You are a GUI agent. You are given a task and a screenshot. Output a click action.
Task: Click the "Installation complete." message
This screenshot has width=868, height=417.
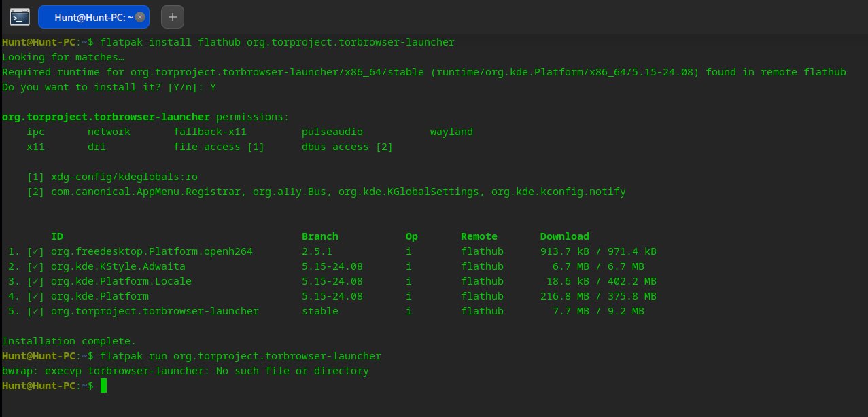tap(69, 341)
